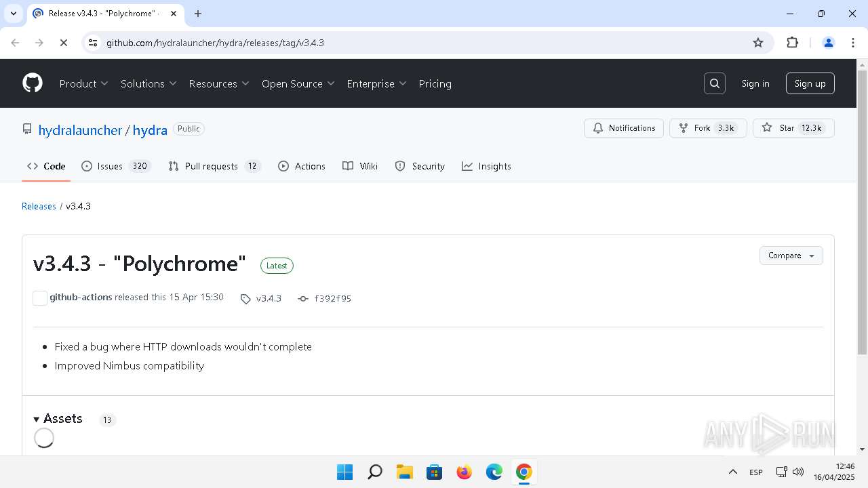Switch to the Code tab

46,166
